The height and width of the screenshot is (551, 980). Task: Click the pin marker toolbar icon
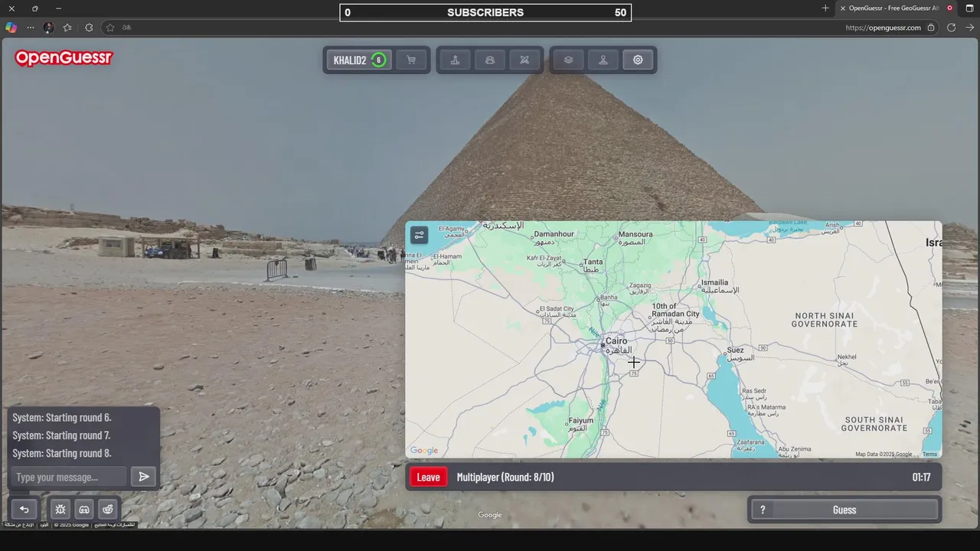[x=603, y=60]
